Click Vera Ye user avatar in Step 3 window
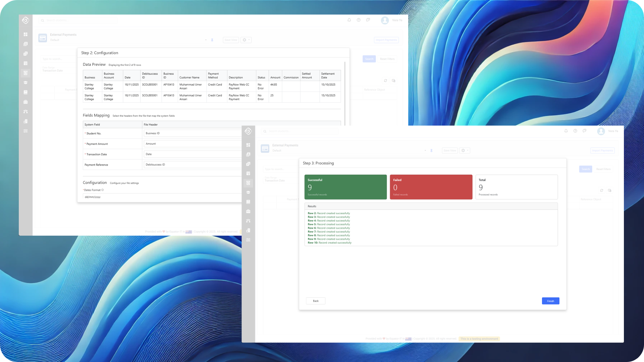This screenshot has width=644, height=362. (x=601, y=131)
